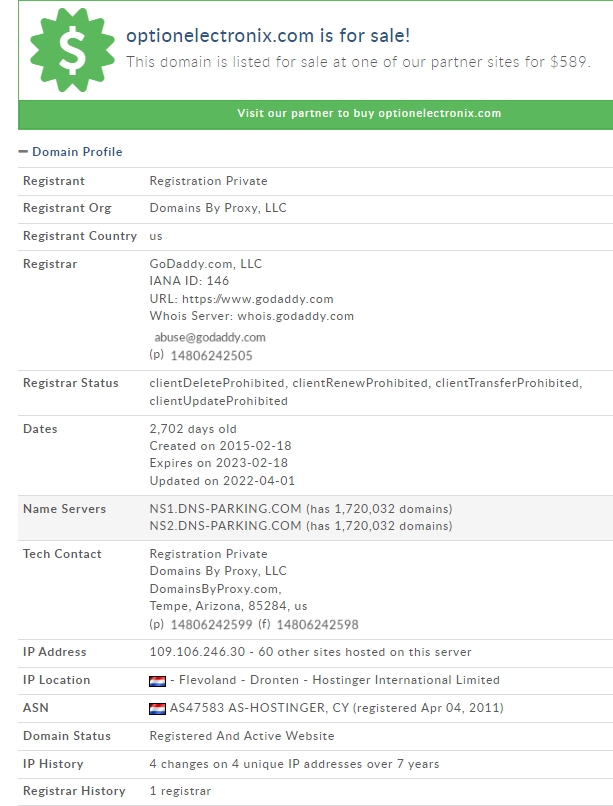The image size is (613, 806).
Task: Click the 'optionelectronix.com is for sale!' heading
Action: point(268,35)
